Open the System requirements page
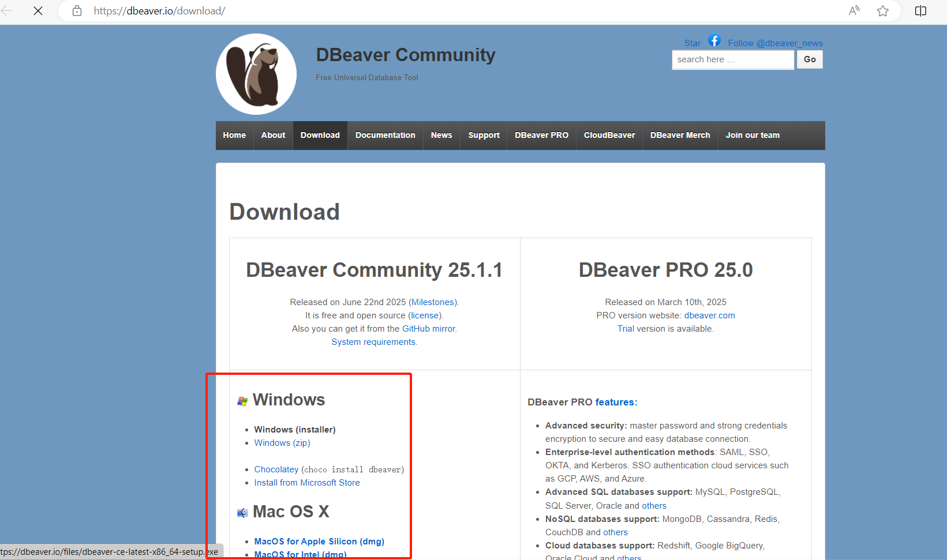Screen dimensions: 947x560 [x=373, y=341]
